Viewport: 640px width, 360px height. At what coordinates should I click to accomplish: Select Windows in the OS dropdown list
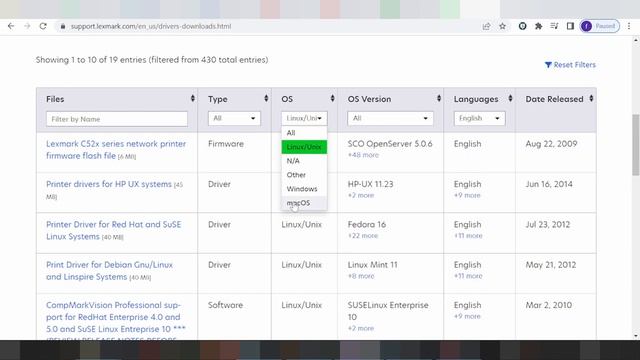click(304, 189)
